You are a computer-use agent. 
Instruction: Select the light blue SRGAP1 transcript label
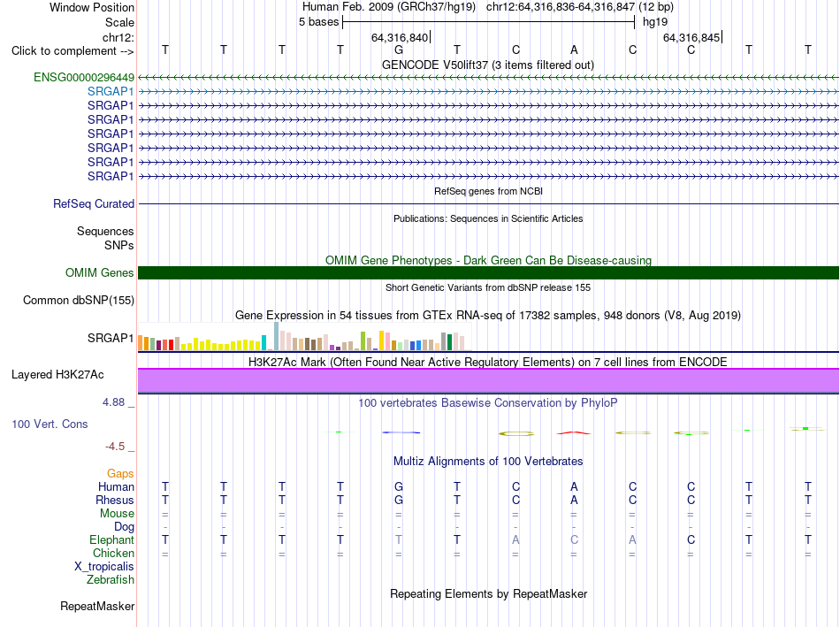(x=111, y=91)
